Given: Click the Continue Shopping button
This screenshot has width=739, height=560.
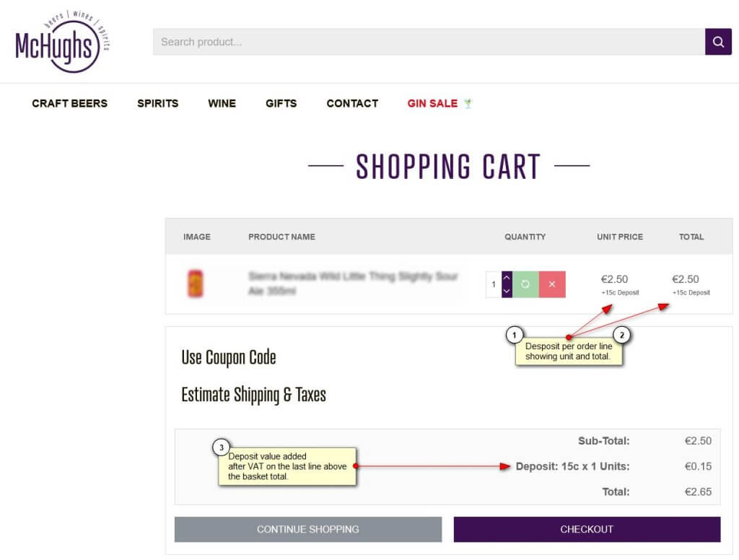Looking at the screenshot, I should tap(308, 530).
